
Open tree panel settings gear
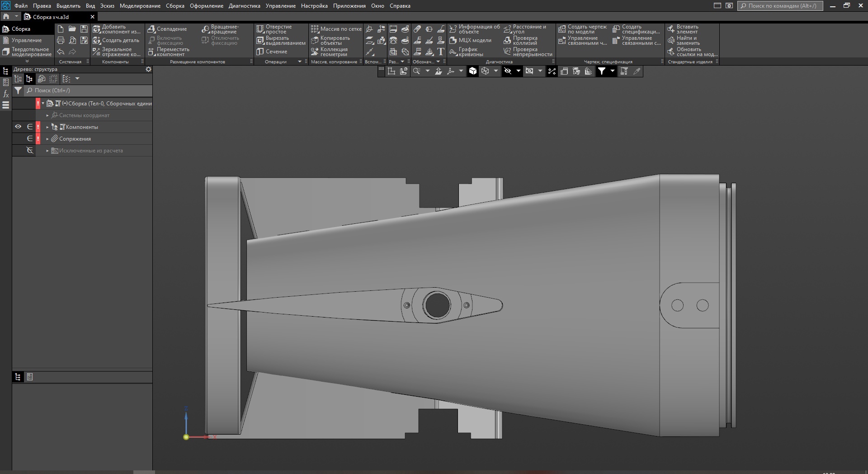click(x=148, y=69)
